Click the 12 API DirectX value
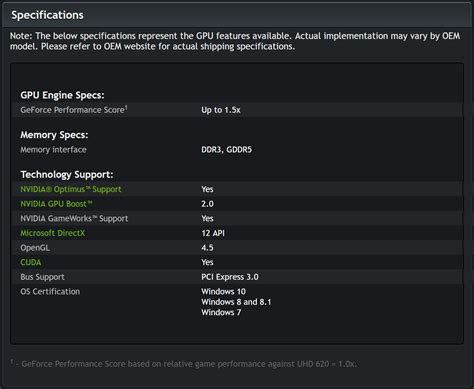Image resolution: width=474 pixels, height=389 pixels. click(213, 233)
